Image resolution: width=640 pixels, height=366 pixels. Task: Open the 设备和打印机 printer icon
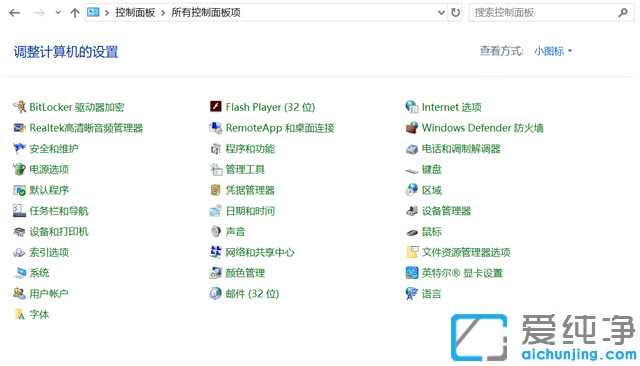19,232
